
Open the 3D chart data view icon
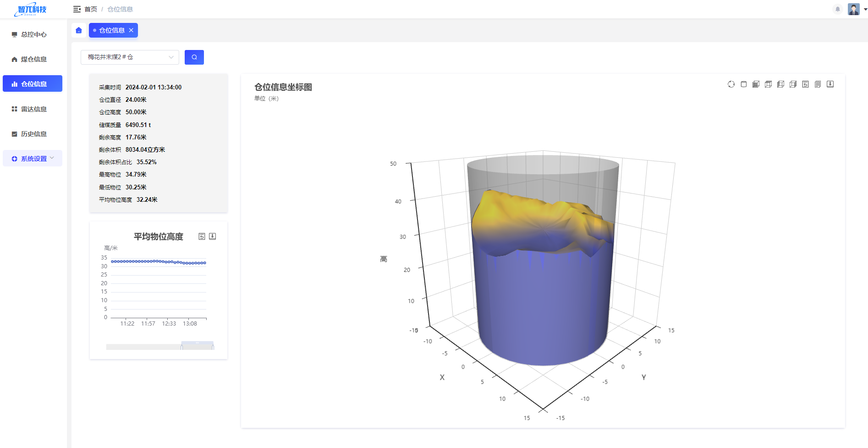[x=818, y=84]
